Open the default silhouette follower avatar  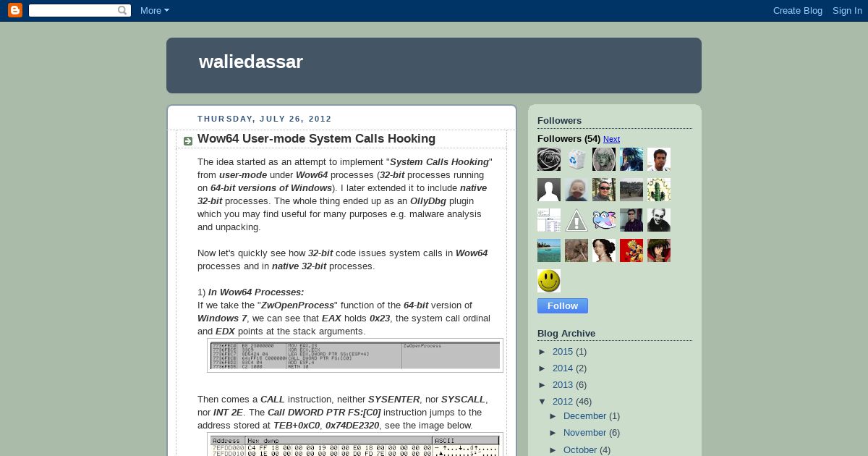pos(549,190)
